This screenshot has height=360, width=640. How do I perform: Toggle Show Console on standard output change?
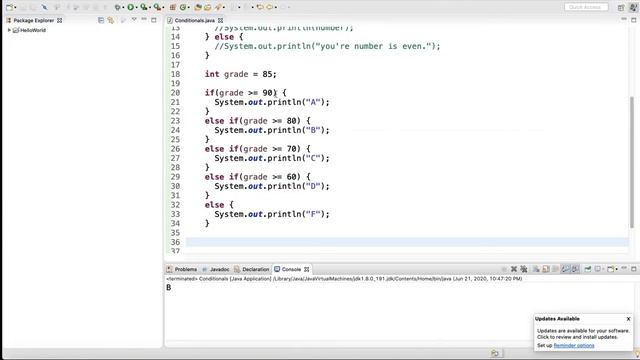565,269
